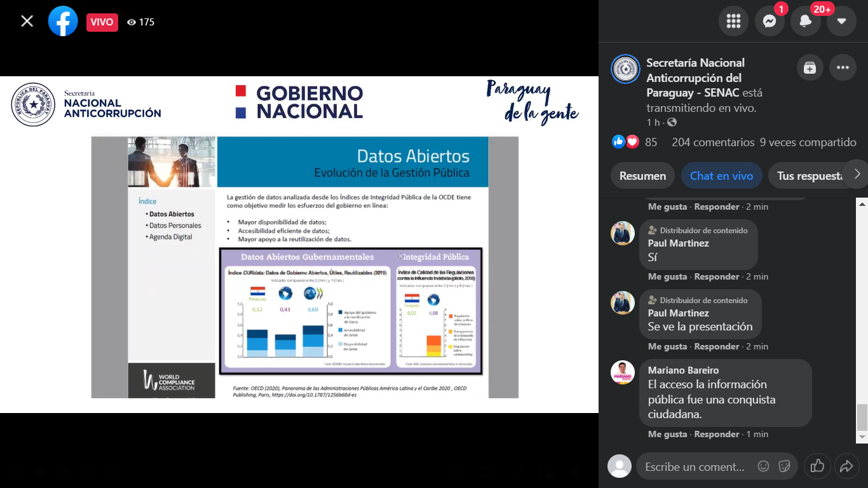Screen dimensions: 868x488
Task: Reply to Mariano Bareiro's comment
Action: (x=717, y=434)
